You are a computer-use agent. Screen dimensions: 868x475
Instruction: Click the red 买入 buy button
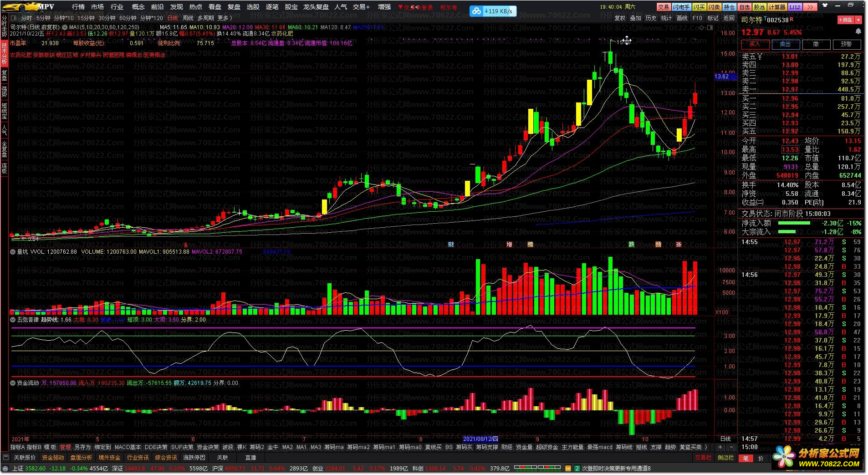click(755, 44)
